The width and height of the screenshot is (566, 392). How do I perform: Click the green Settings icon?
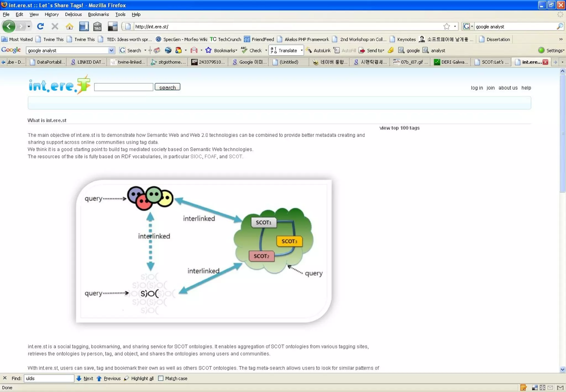click(541, 50)
